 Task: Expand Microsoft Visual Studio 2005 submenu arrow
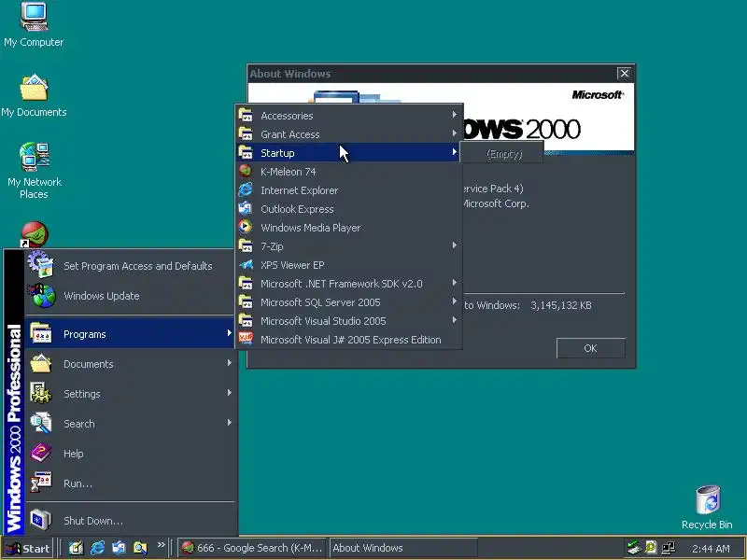click(455, 320)
